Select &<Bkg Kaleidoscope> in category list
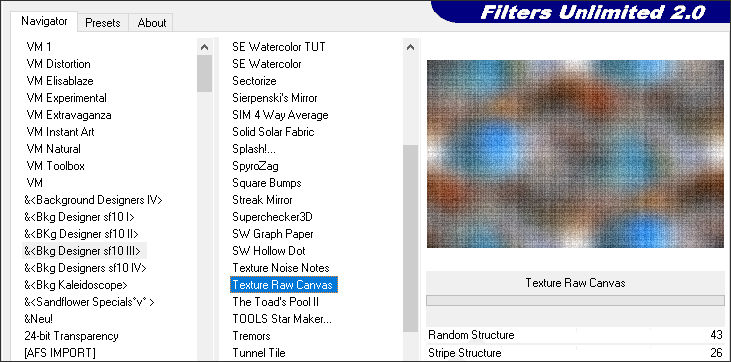 point(76,285)
